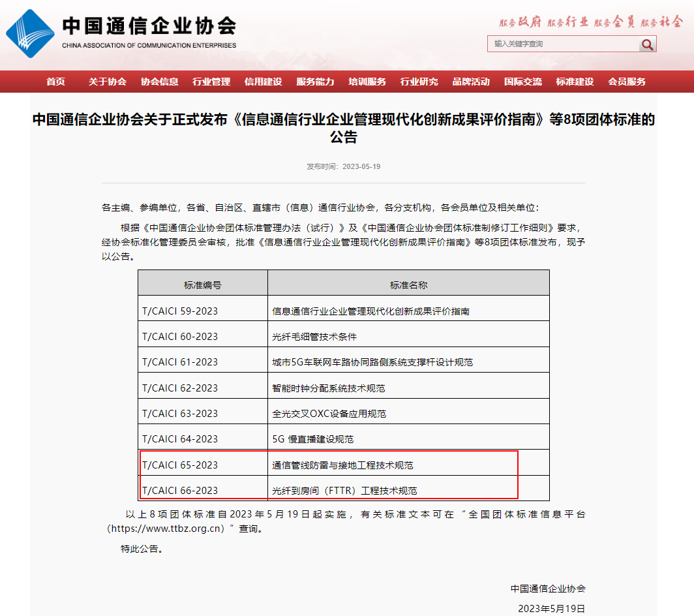Open the 培训服务 menu item
The height and width of the screenshot is (616, 694).
[367, 82]
